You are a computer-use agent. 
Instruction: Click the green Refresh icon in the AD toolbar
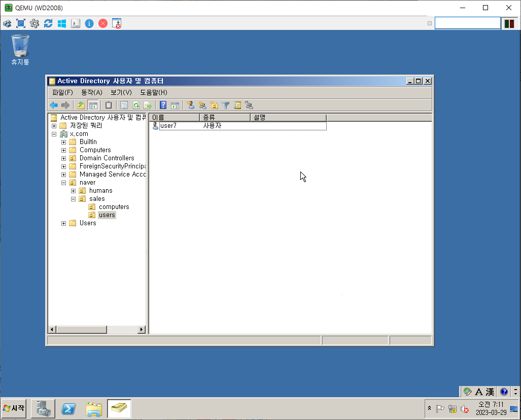[136, 106]
